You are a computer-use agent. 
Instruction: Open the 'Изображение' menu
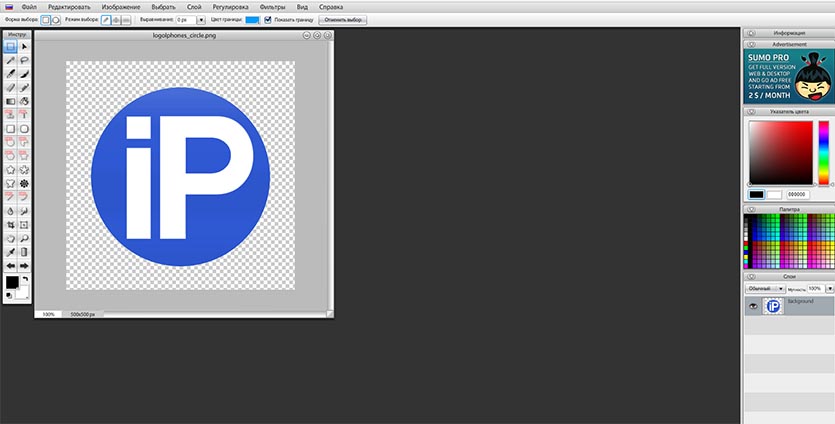point(121,7)
